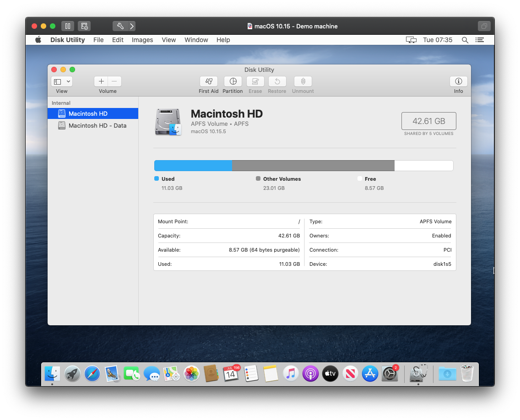This screenshot has height=420, width=520.
Task: Open System Preferences from the Dock
Action: 390,374
